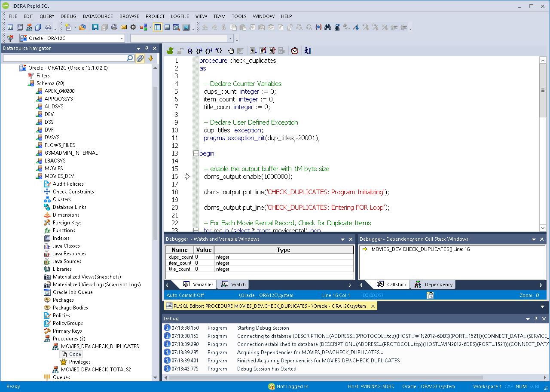Click the code editor vertical scrollbar thumb
The image size is (550, 392).
pos(543,90)
